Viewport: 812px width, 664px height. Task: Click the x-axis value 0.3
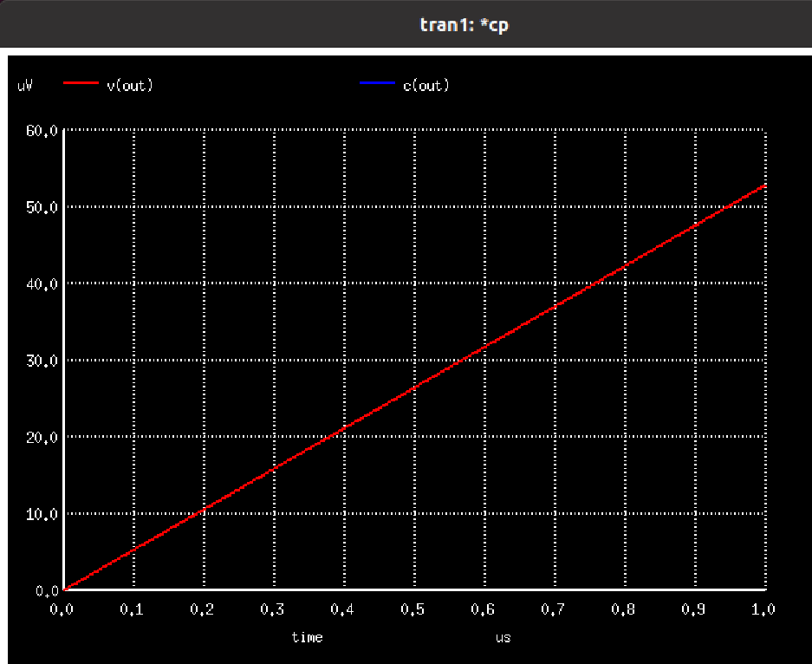click(x=272, y=609)
